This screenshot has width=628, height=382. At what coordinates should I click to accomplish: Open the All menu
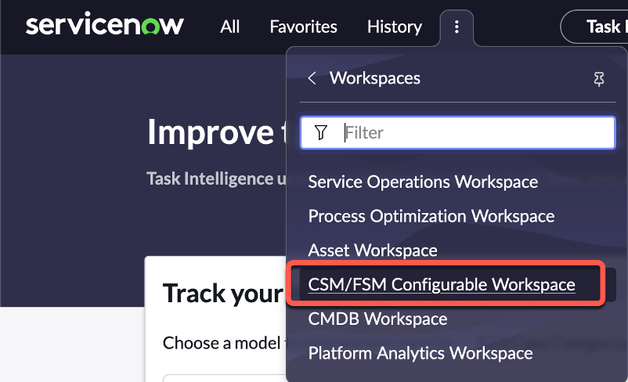[230, 27]
